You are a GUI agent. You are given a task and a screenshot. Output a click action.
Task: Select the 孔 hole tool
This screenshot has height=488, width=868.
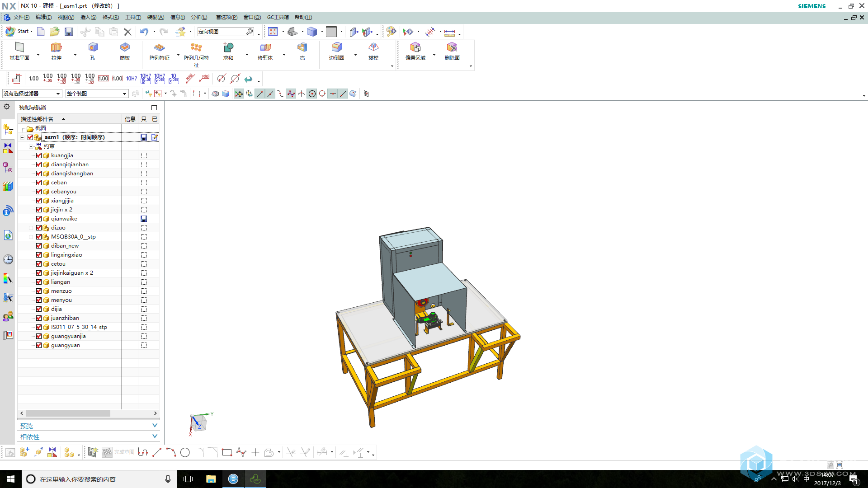(93, 51)
